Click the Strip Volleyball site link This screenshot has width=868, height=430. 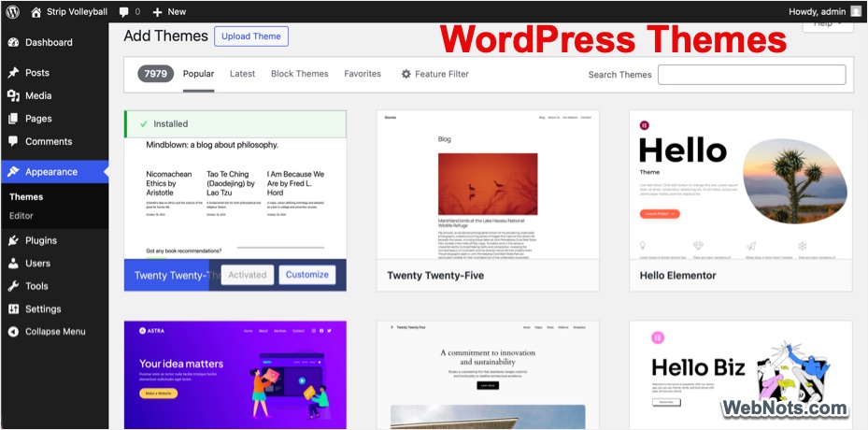[x=77, y=11]
